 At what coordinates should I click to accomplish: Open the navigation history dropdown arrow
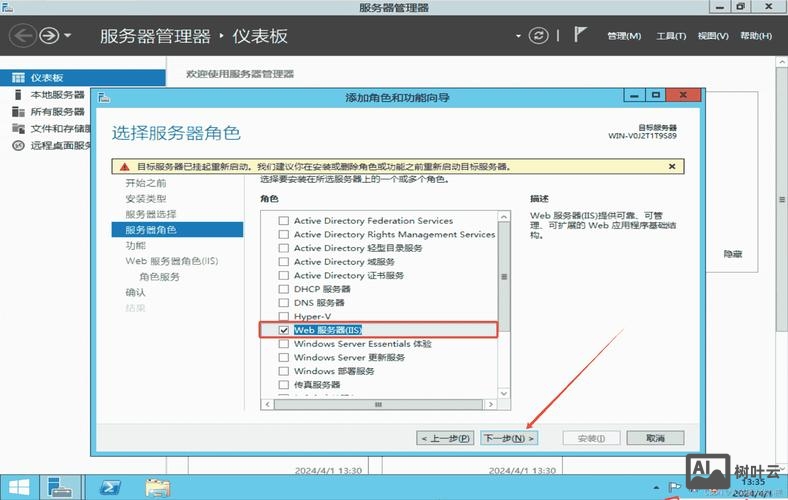coord(68,36)
